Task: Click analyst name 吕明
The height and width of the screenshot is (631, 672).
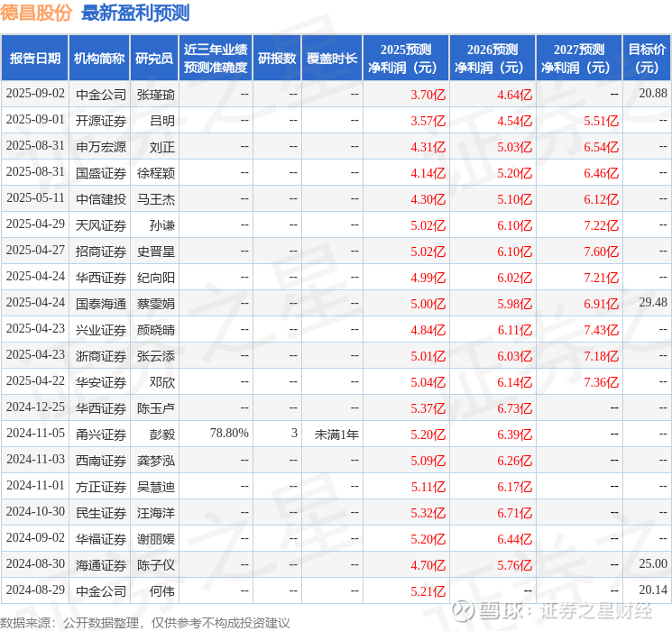Action: coord(162,121)
